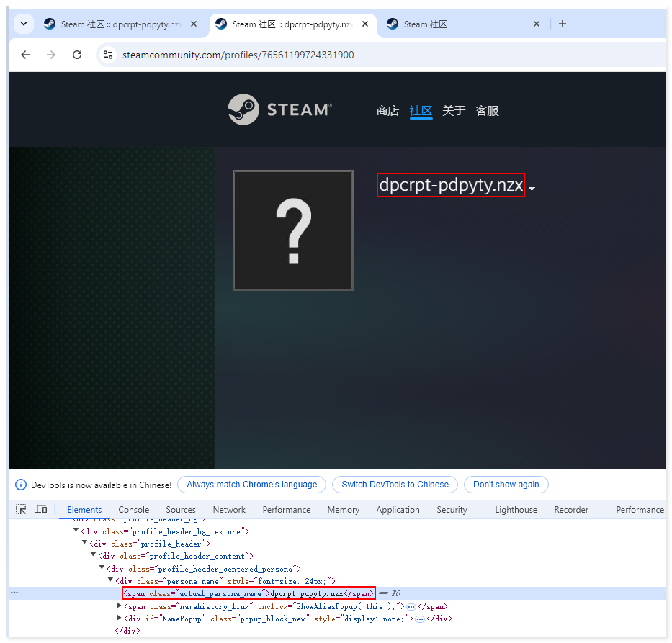Click the Steam logo in the header
Image resolution: width=672 pixels, height=643 pixels.
click(x=279, y=110)
